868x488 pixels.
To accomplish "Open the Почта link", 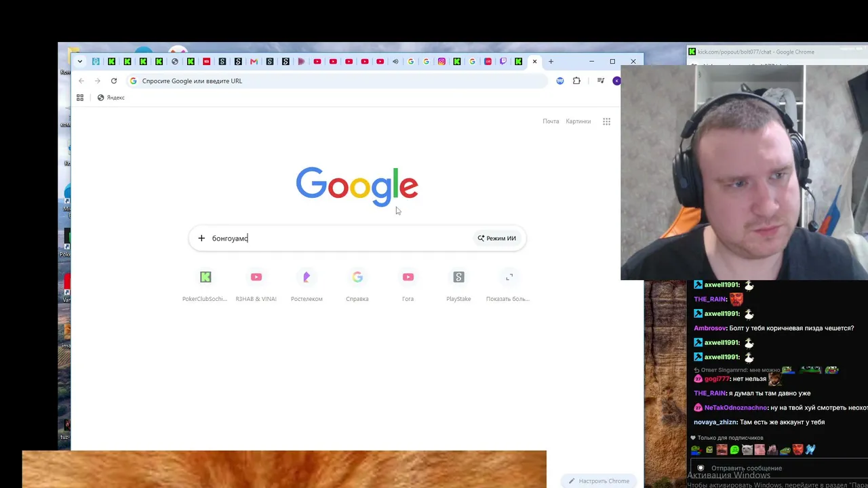I will pos(551,121).
